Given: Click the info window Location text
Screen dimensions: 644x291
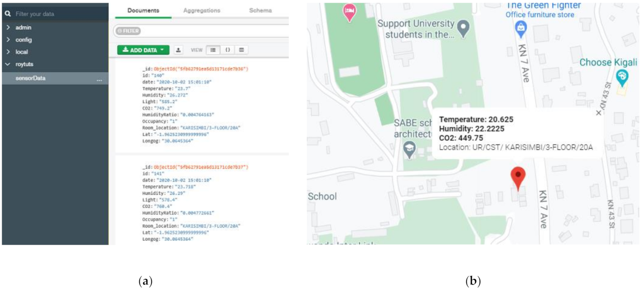Looking at the screenshot, I should (516, 147).
